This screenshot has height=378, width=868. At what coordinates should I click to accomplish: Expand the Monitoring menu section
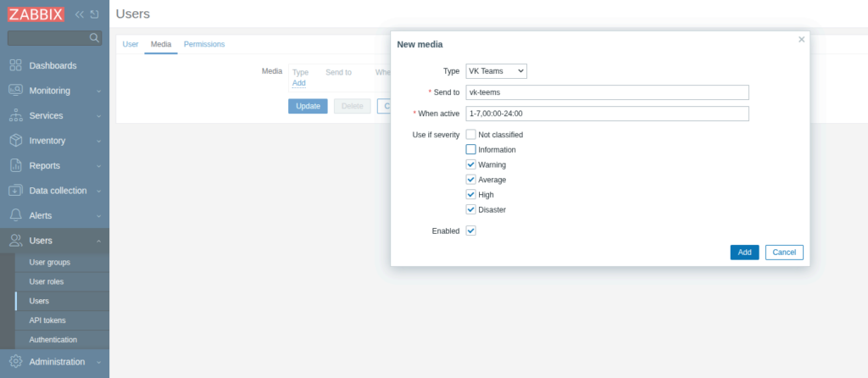(55, 91)
